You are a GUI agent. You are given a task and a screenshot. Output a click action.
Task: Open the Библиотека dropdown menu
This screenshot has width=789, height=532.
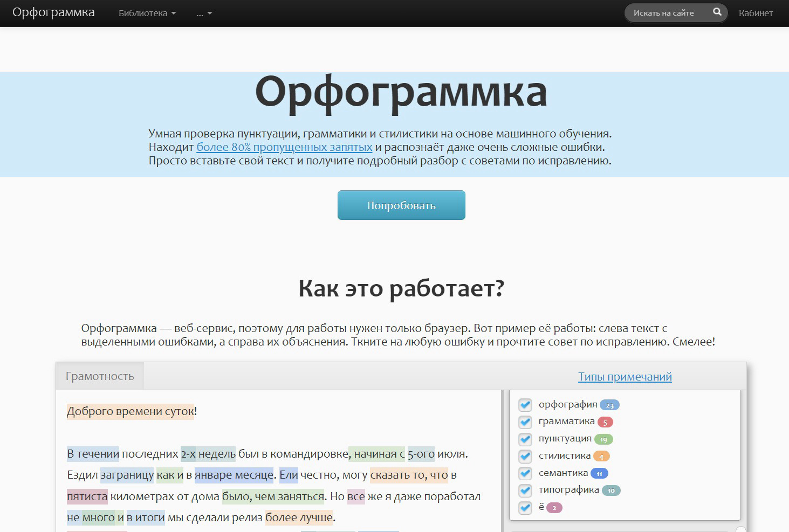(x=147, y=13)
